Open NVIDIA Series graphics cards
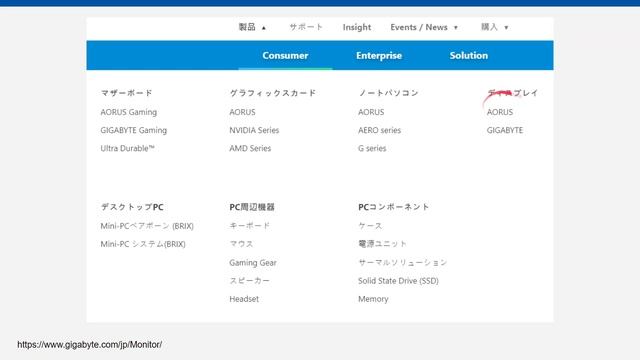Image resolution: width=640 pixels, height=360 pixels. pos(254,130)
